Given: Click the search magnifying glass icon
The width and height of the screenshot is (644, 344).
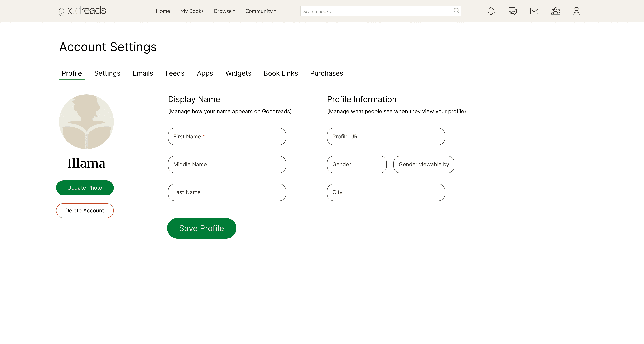Looking at the screenshot, I should (x=456, y=11).
